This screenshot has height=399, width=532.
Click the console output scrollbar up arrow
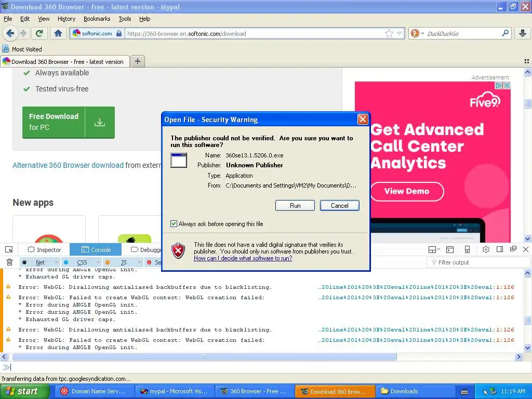pos(528,273)
